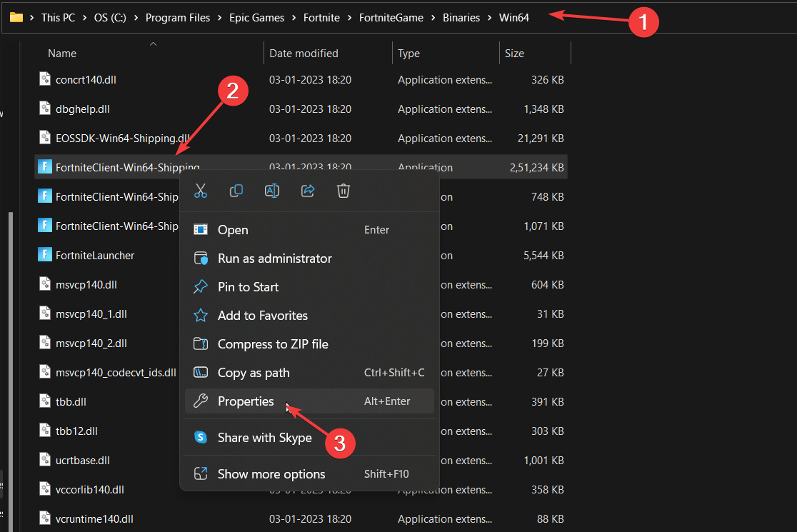Select Pin to Start
The image size is (797, 532).
coord(309,286)
